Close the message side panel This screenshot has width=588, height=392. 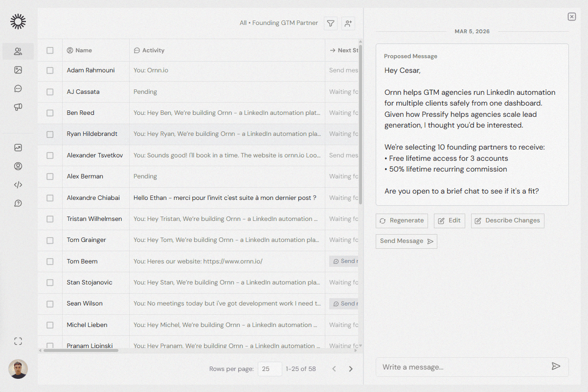[572, 17]
